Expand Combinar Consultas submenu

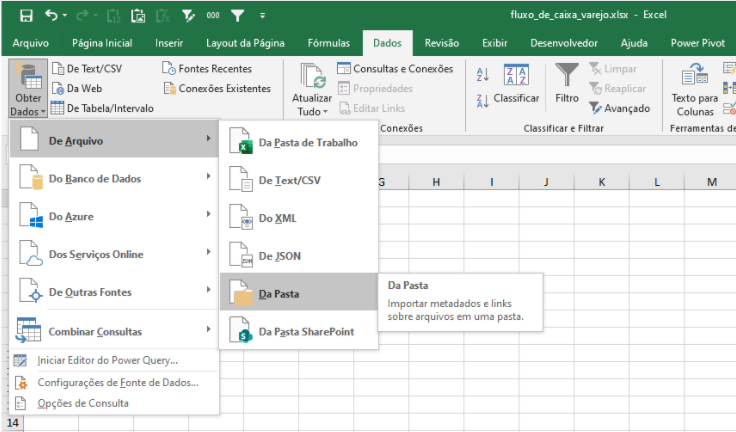click(x=114, y=331)
